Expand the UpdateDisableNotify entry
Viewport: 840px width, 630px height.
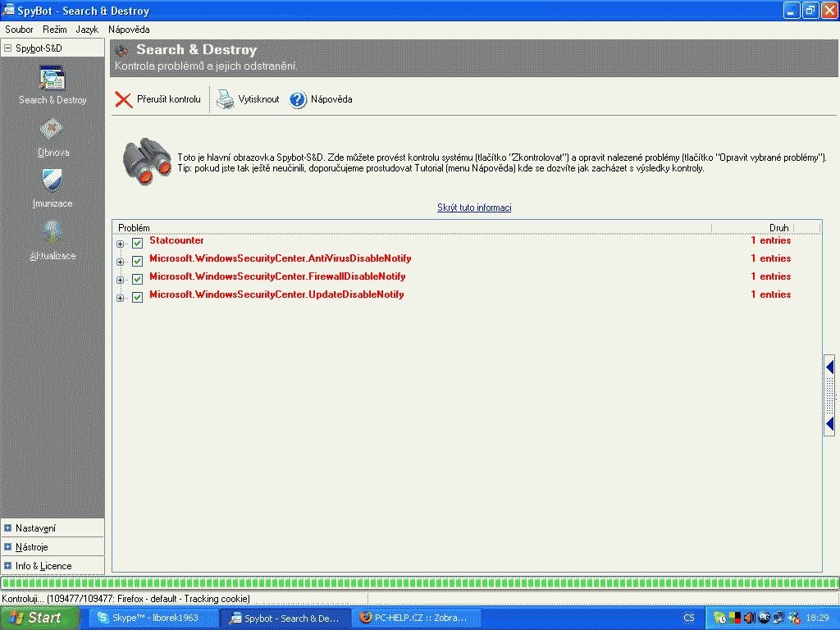[120, 298]
